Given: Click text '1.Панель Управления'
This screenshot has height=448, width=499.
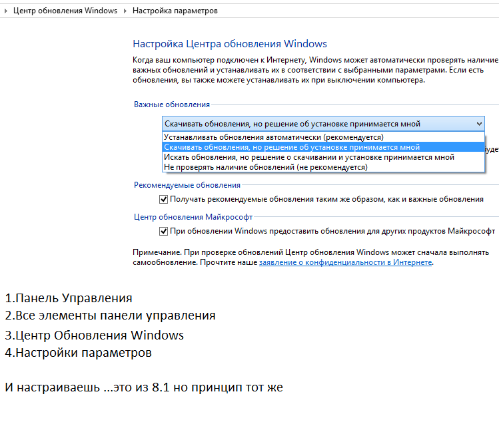Looking at the screenshot, I should [69, 298].
